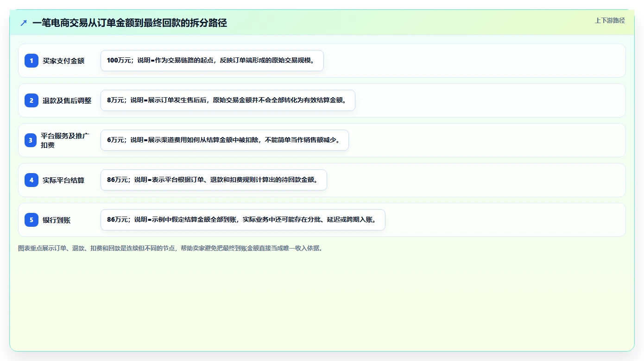Screen dimensions: 644x361
Task: Select step badge 5 for 银行到账
Action: coord(32,220)
